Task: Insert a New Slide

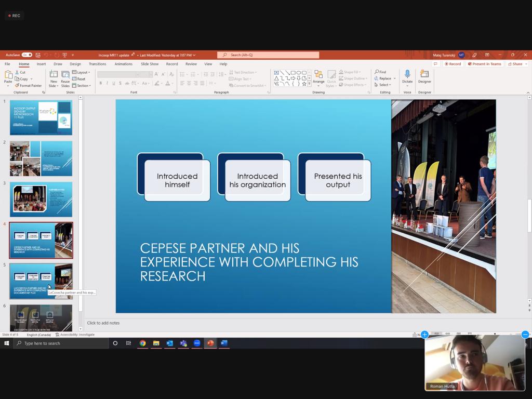Action: [x=54, y=79]
